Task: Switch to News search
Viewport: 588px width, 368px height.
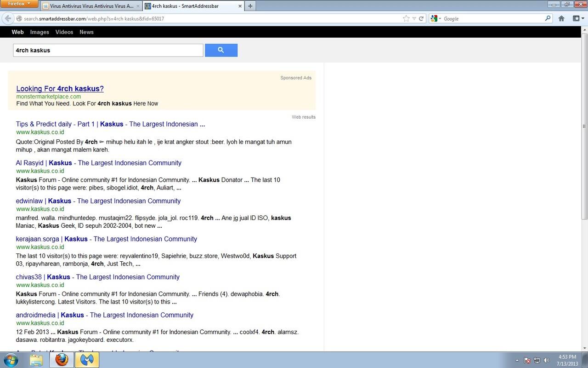Action: (x=86, y=32)
